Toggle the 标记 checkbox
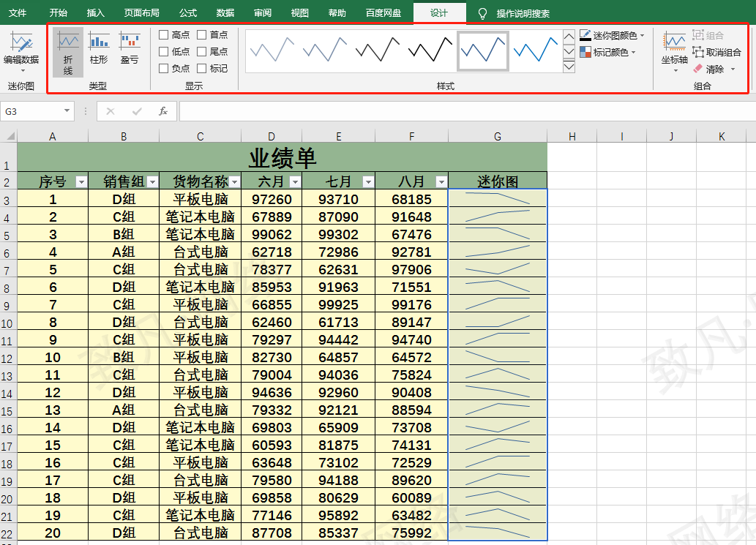This screenshot has height=545, width=756. (201, 69)
